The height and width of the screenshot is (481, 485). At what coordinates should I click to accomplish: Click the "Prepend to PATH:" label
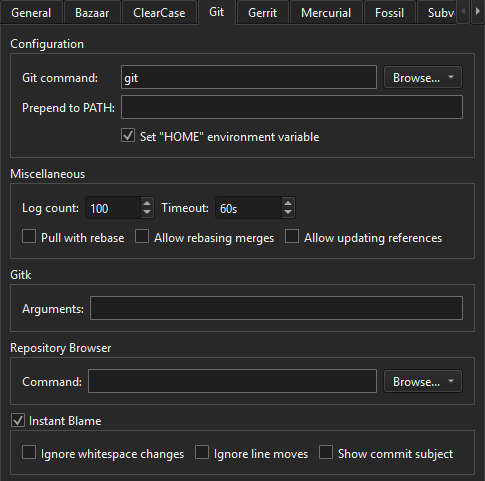pyautogui.click(x=68, y=108)
